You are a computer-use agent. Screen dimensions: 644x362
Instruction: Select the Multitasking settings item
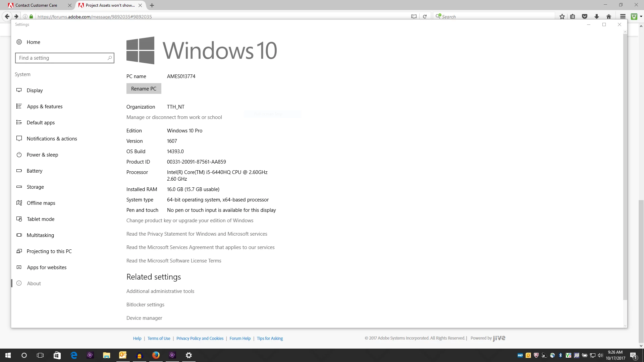[40, 235]
